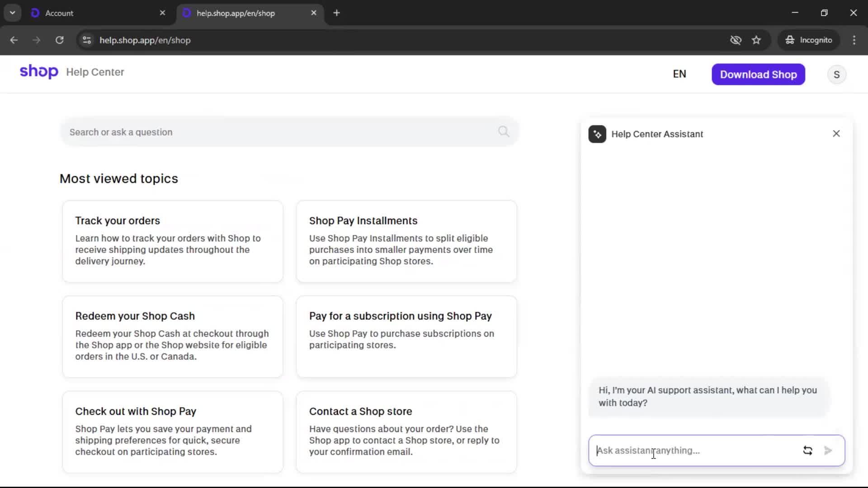Image resolution: width=868 pixels, height=488 pixels.
Task: Close the Help Center Assistant panel
Action: (x=836, y=134)
